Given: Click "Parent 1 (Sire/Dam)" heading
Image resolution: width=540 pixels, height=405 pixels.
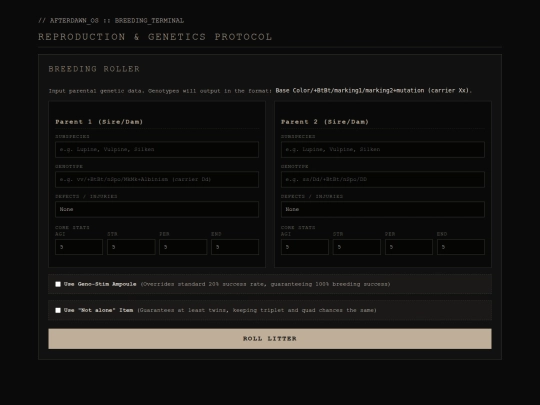Looking at the screenshot, I should (99, 122).
